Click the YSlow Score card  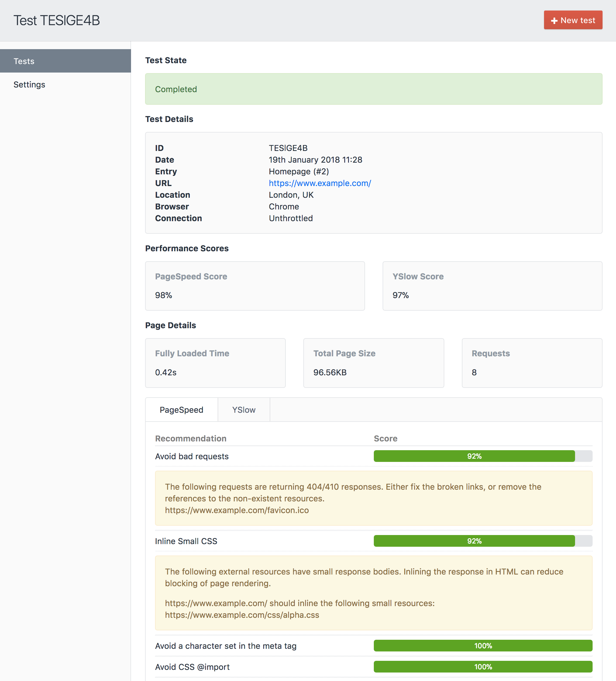click(492, 286)
